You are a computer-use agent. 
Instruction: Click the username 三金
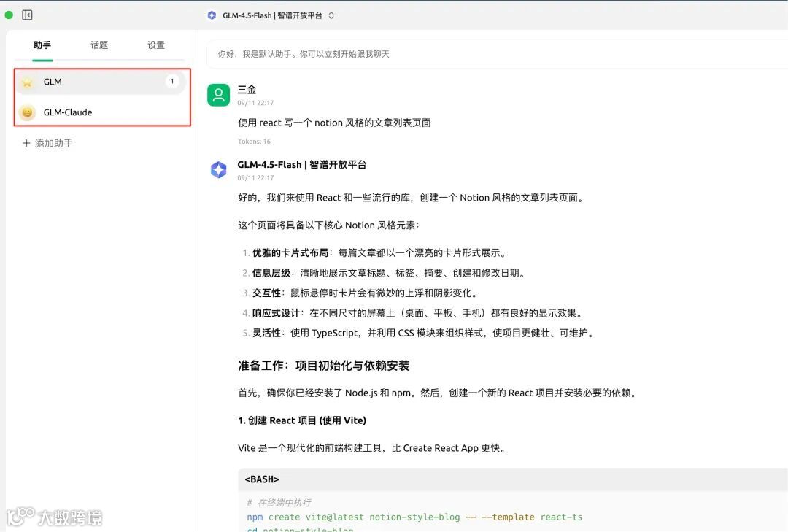click(x=247, y=90)
